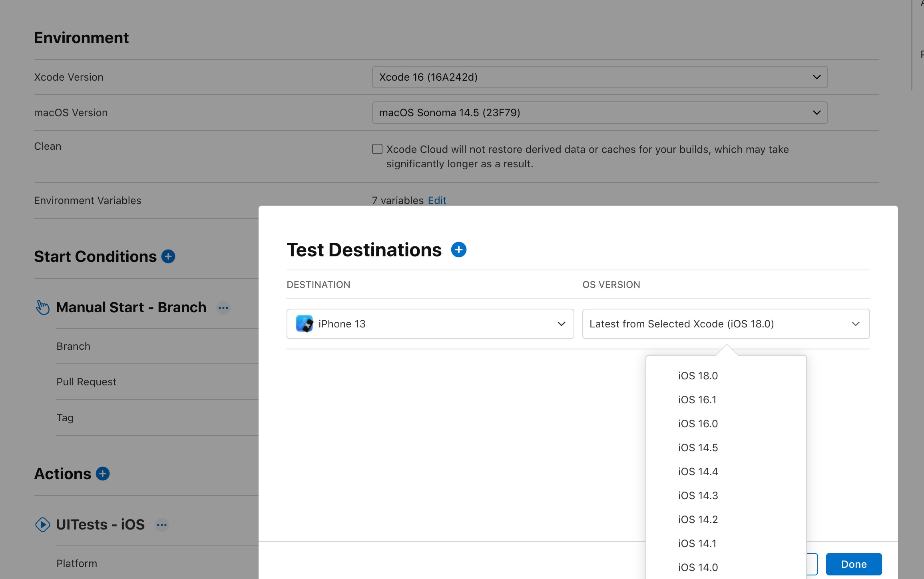Click the Pull Request row
This screenshot has width=924, height=579.
pyautogui.click(x=157, y=382)
